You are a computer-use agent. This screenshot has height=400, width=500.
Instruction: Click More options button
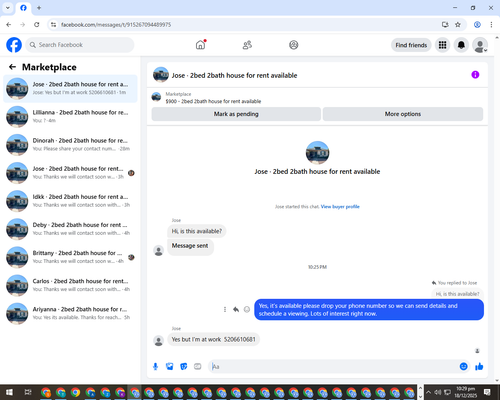tap(403, 114)
